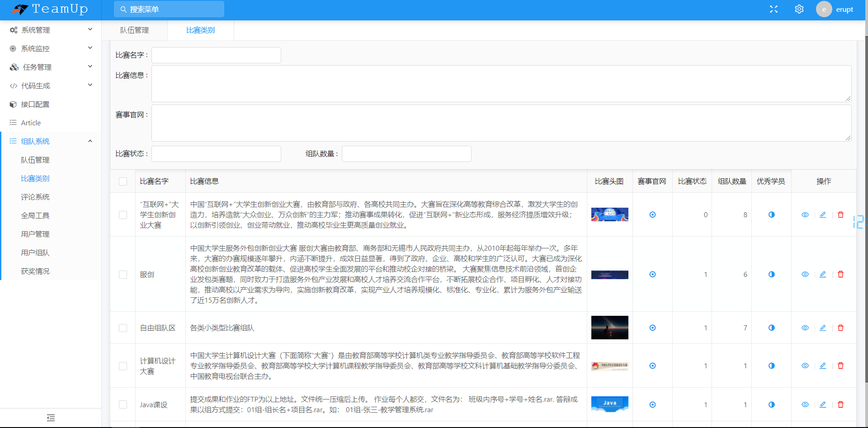
Task: View details of 互联网+ row via eye icon
Action: click(x=805, y=214)
